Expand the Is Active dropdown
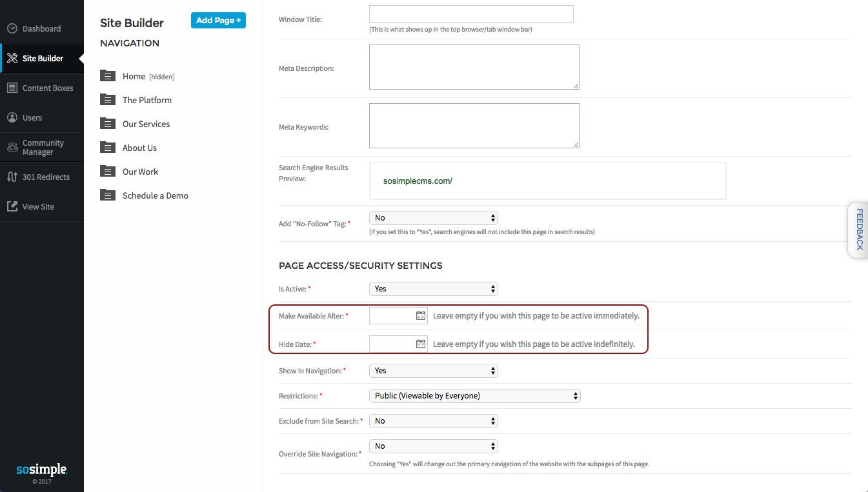 click(433, 289)
